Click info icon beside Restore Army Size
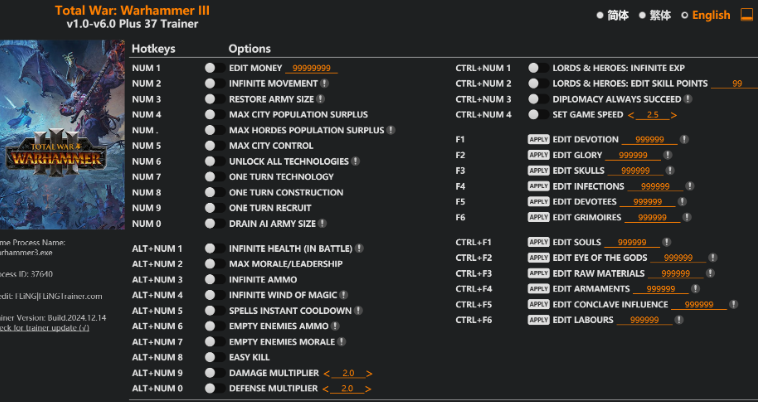Viewport: 758px width, 402px height. [x=320, y=99]
